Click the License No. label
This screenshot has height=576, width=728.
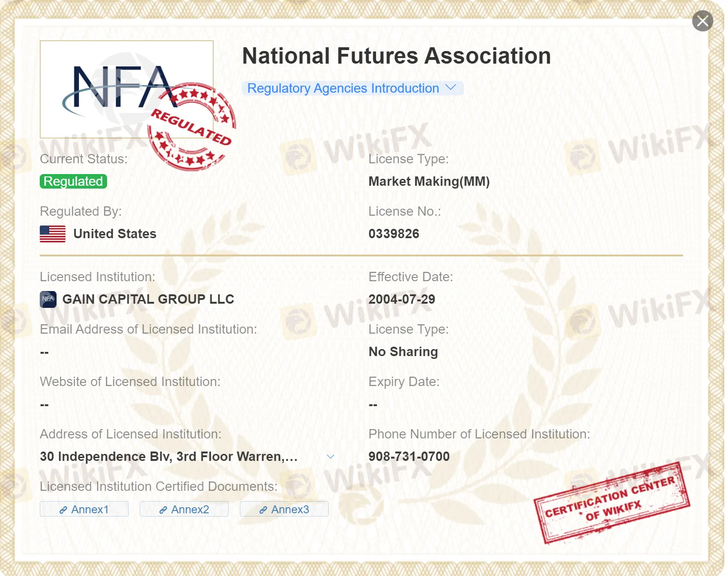point(405,211)
